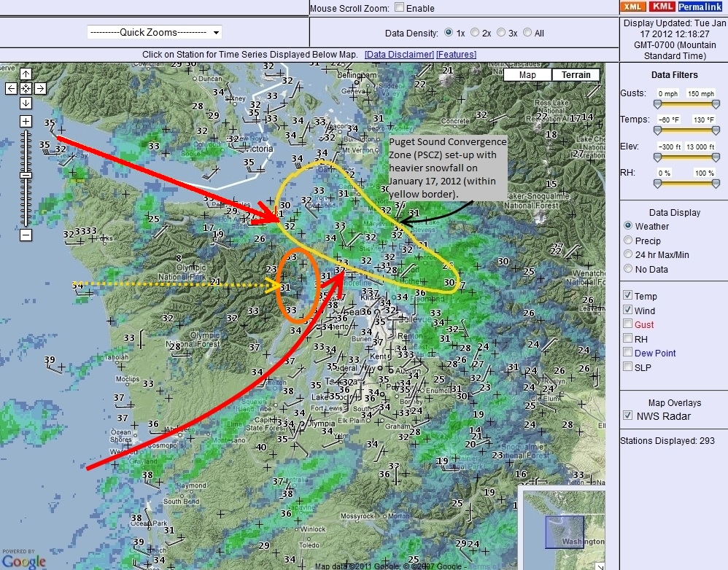
Task: Click the Elev 13 000 ft value field
Action: 700,147
